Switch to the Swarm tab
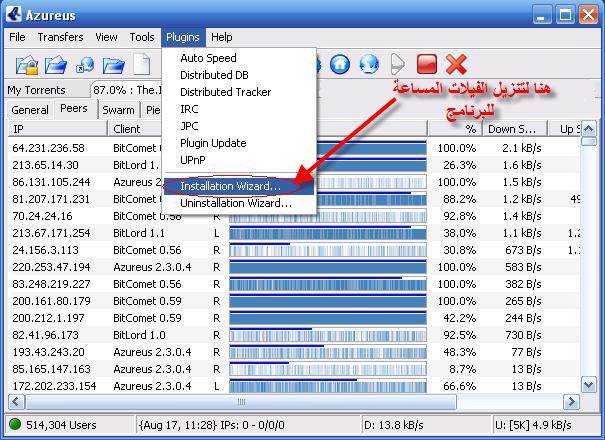The width and height of the screenshot is (605, 440). (118, 110)
